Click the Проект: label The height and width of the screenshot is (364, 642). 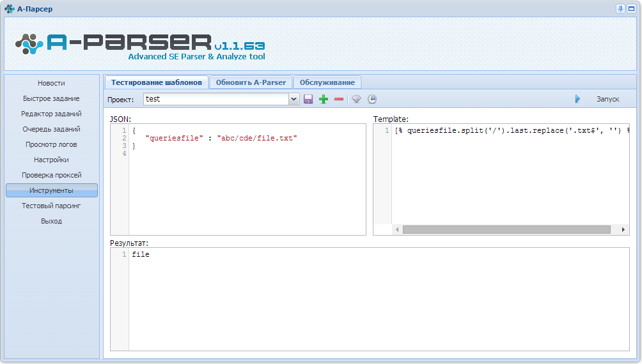coord(121,100)
